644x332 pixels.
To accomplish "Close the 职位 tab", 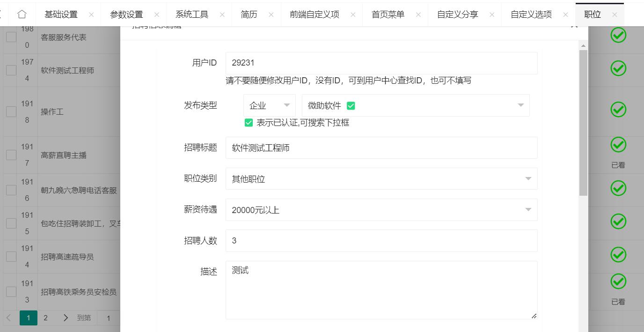I will pyautogui.click(x=615, y=15).
